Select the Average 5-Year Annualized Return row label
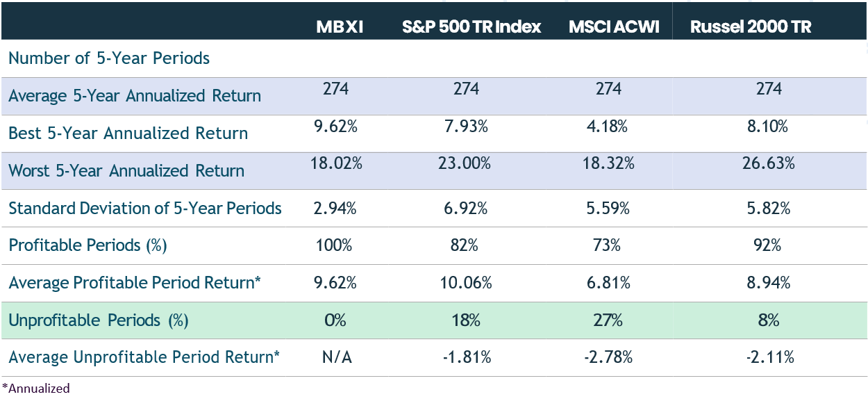 (135, 96)
